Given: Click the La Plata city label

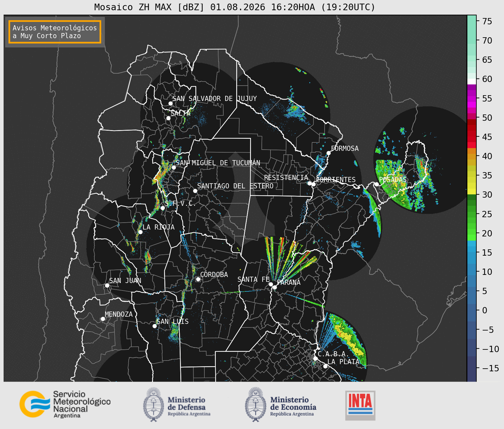Looking at the screenshot, I should (x=343, y=362).
